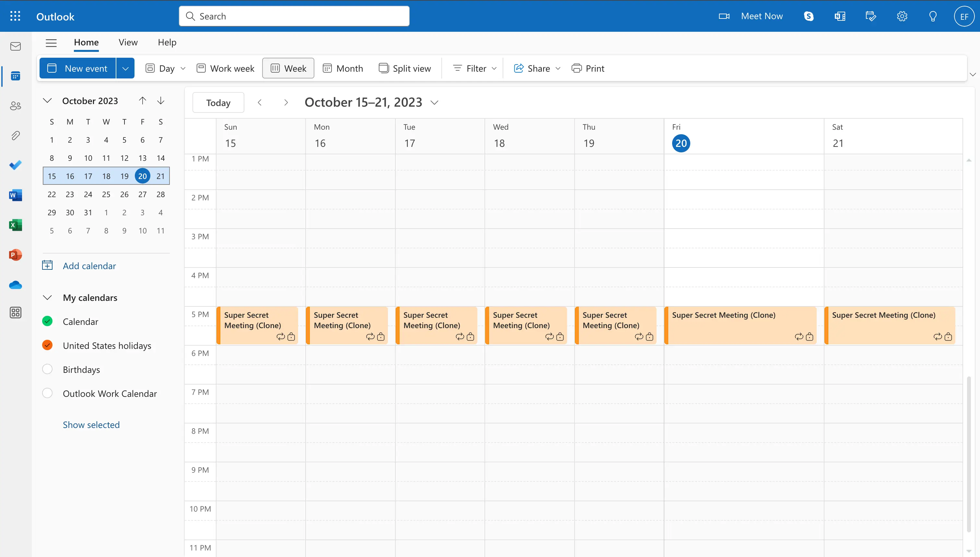Expand the Day view dropdown arrow
This screenshot has height=557, width=980.
pos(182,67)
